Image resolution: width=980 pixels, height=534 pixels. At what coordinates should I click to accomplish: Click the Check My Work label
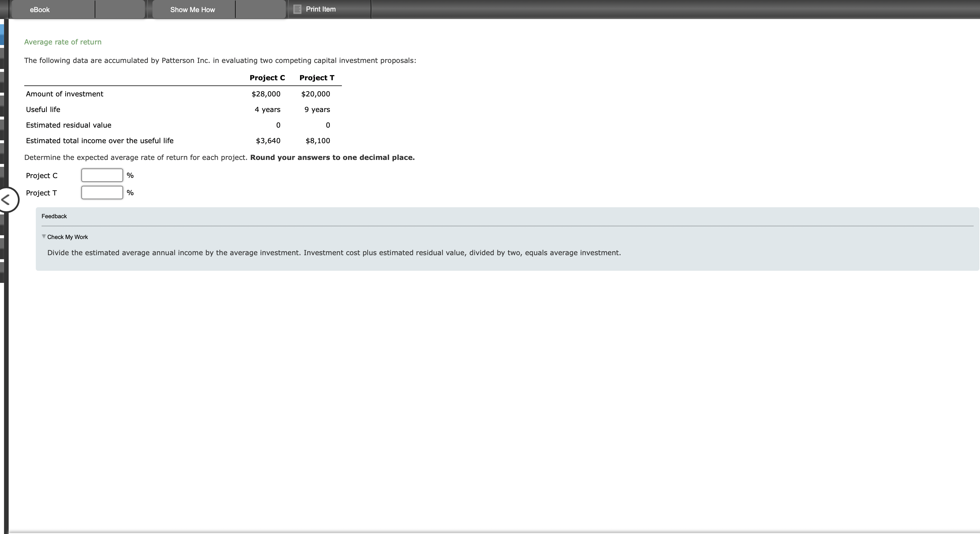coord(67,237)
